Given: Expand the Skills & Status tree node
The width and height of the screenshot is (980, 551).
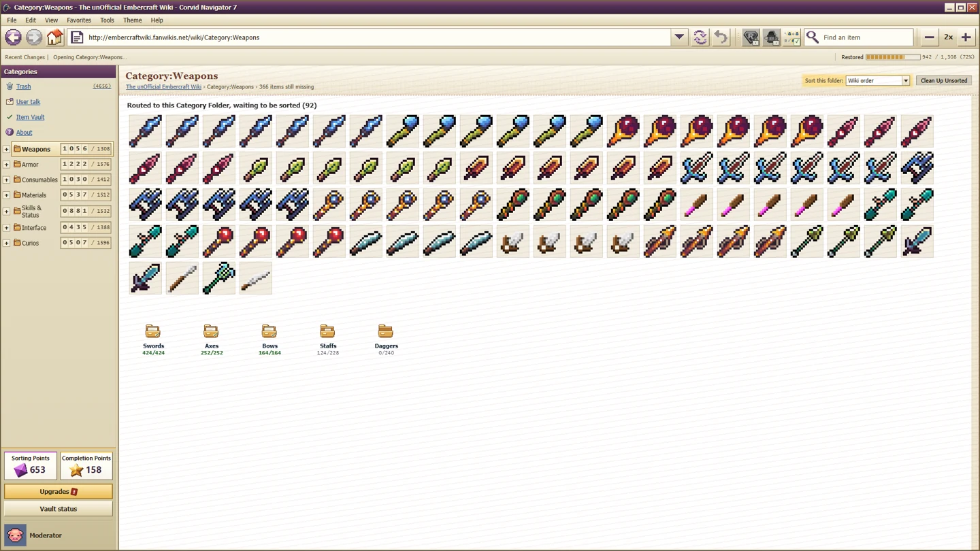Looking at the screenshot, I should 7,212.
